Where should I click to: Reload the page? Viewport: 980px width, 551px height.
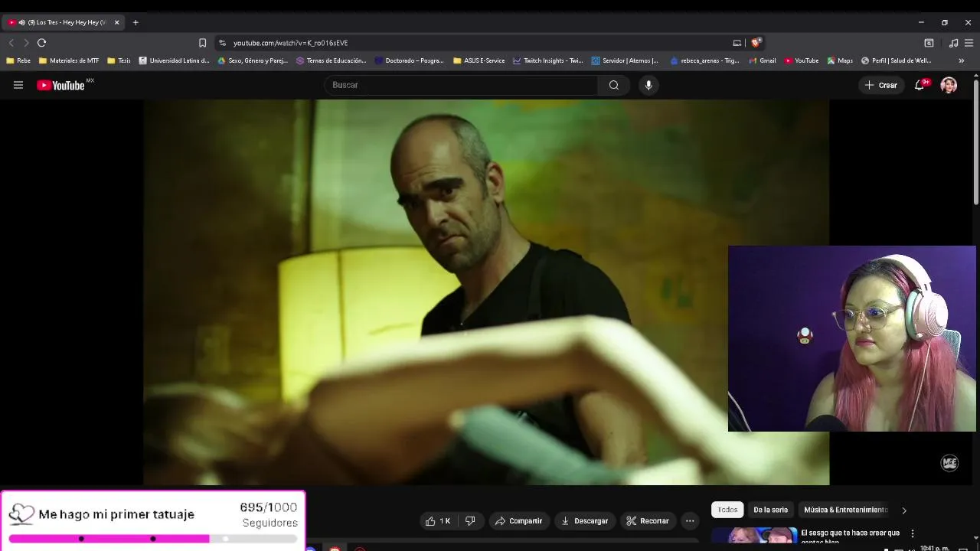(x=42, y=43)
